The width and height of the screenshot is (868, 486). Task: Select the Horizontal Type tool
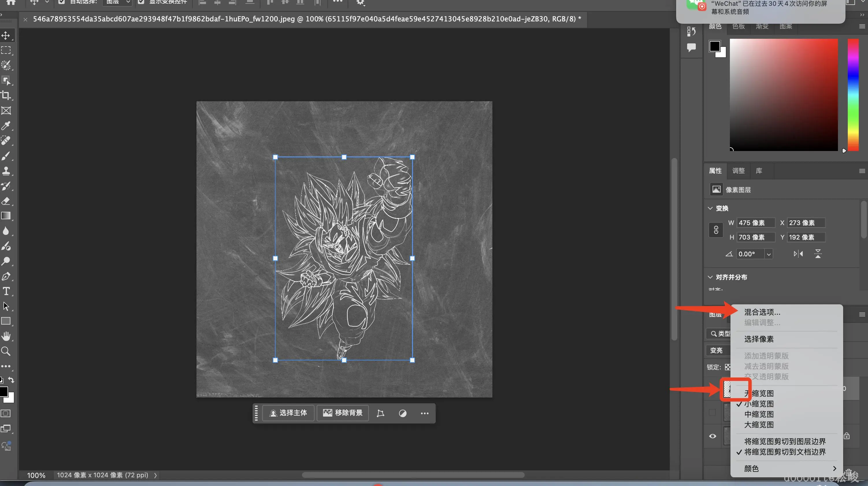tap(6, 291)
